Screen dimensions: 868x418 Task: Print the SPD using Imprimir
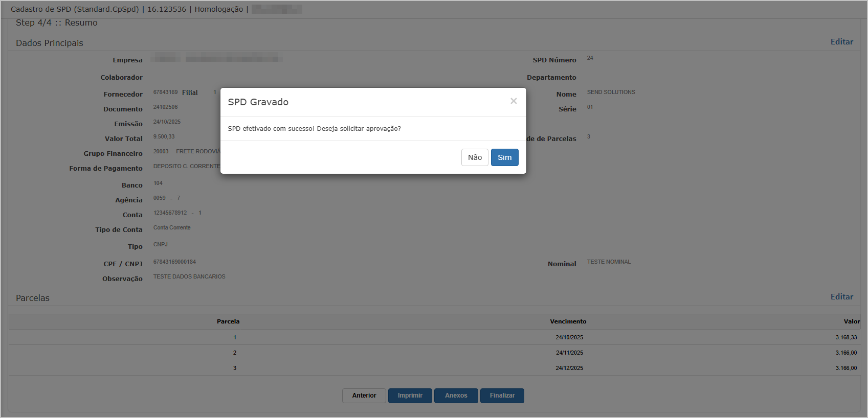tap(410, 396)
